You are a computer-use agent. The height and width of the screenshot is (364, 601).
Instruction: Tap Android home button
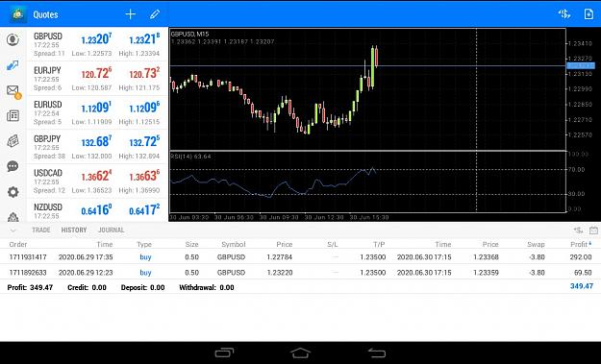point(300,352)
